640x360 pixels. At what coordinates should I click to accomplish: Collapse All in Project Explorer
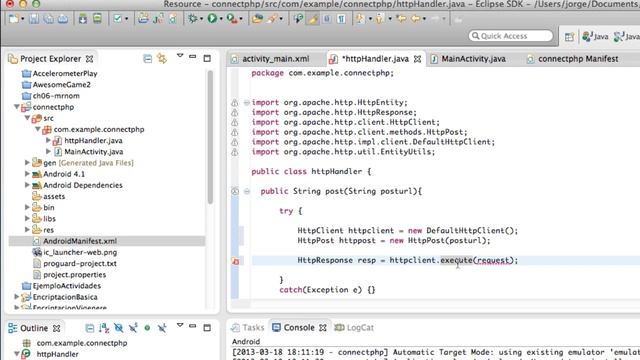tap(147, 59)
